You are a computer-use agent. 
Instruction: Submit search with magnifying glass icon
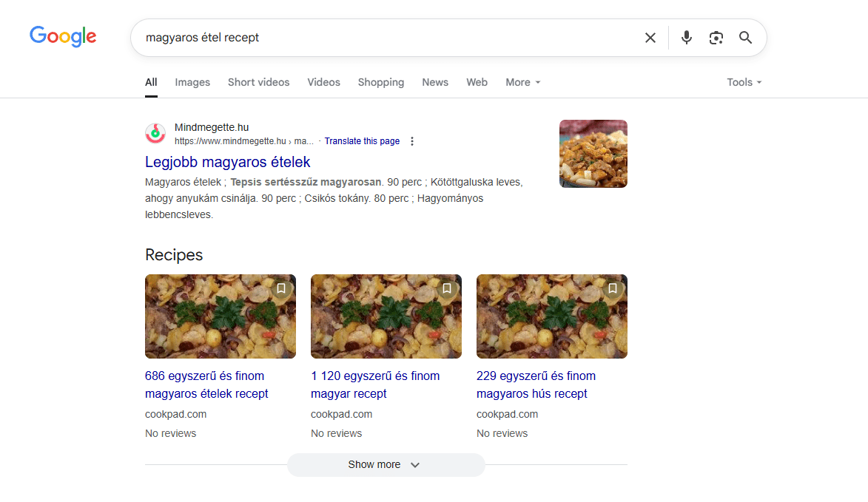coord(746,38)
